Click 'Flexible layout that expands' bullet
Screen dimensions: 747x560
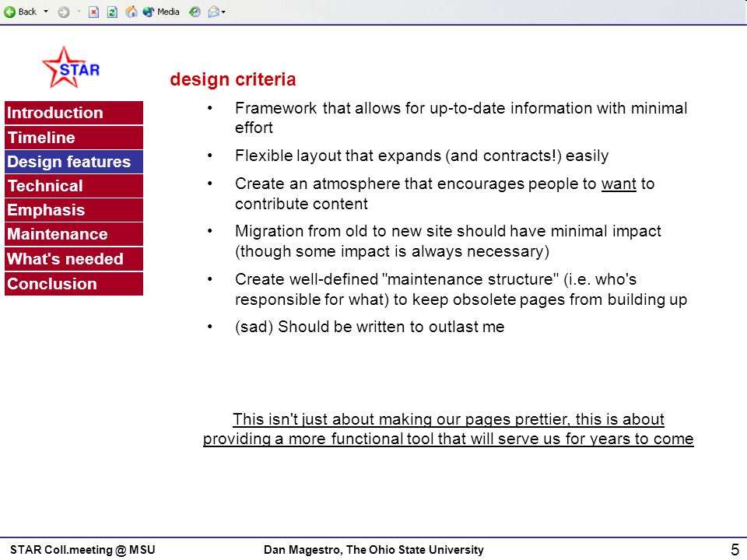422,156
